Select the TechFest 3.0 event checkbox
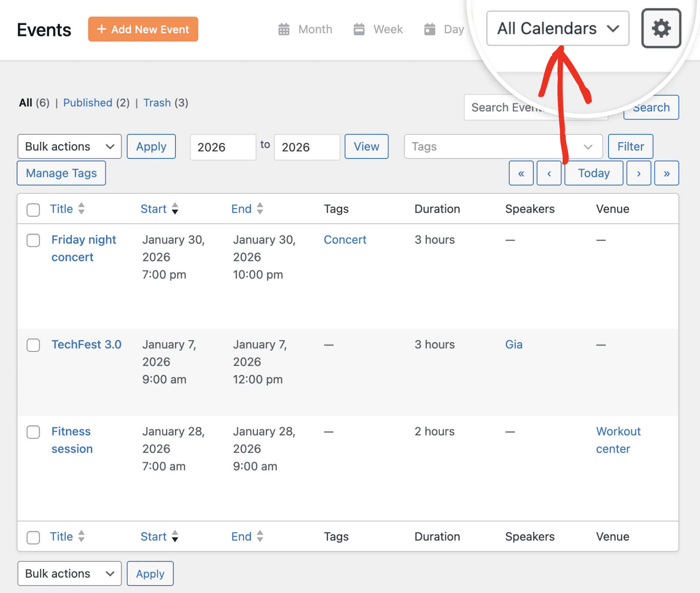700x593 pixels. point(33,345)
